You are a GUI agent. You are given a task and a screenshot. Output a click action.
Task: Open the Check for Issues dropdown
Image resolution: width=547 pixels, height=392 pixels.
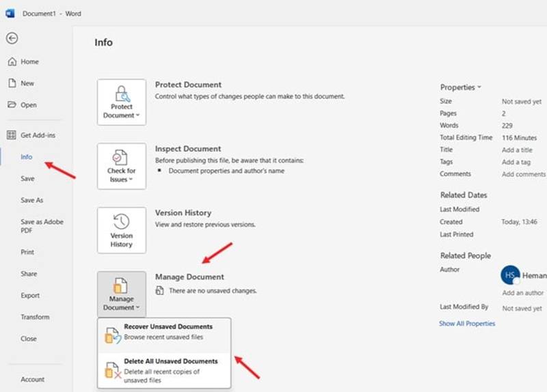pos(122,166)
